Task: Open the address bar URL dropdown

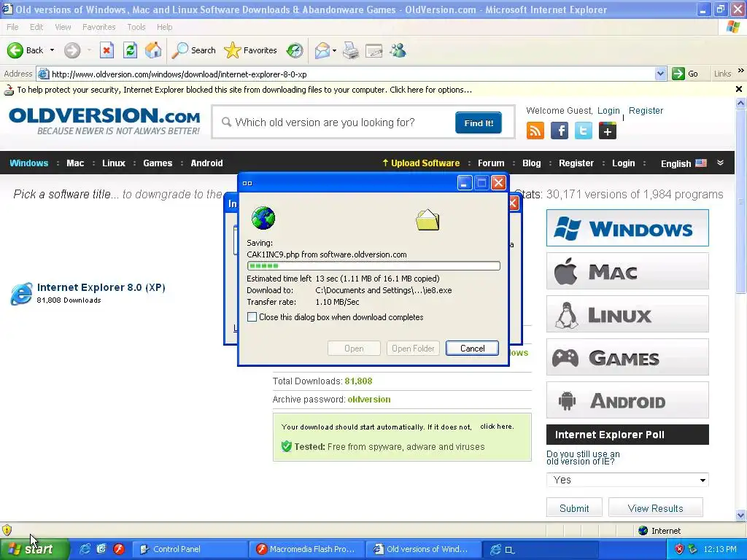Action: [660, 74]
